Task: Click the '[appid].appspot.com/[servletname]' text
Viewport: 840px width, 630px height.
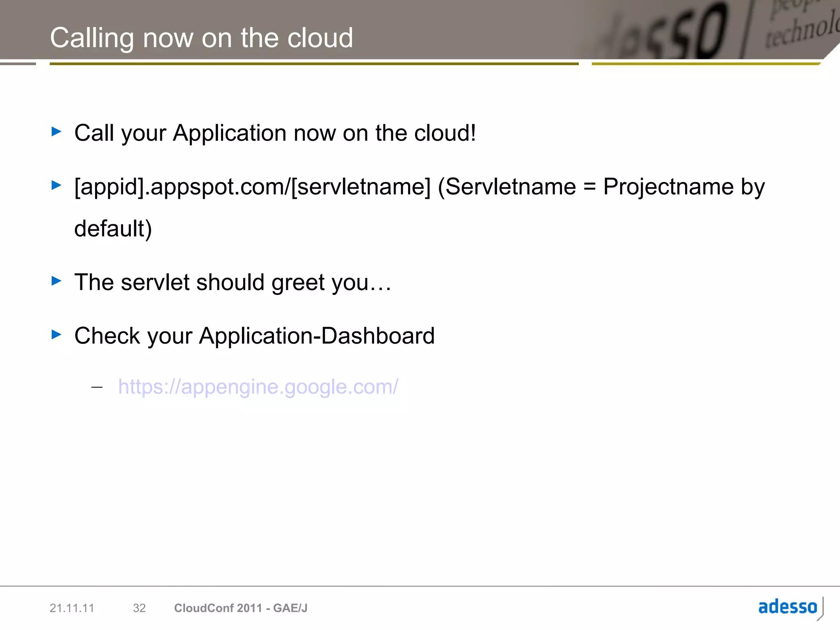Action: (x=252, y=187)
